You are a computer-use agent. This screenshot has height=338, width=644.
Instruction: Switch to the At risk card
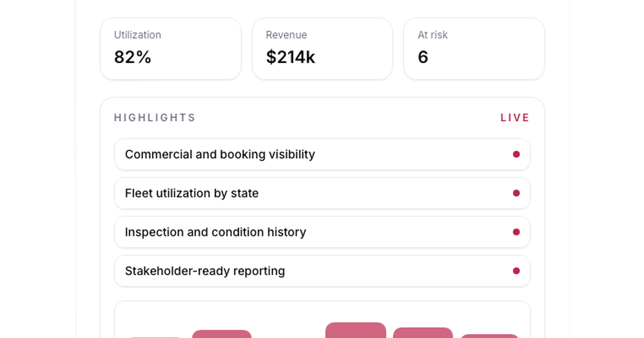tap(474, 48)
